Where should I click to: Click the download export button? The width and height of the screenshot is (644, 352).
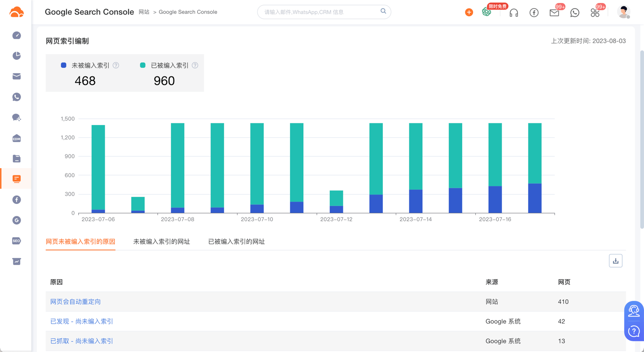coord(616,261)
